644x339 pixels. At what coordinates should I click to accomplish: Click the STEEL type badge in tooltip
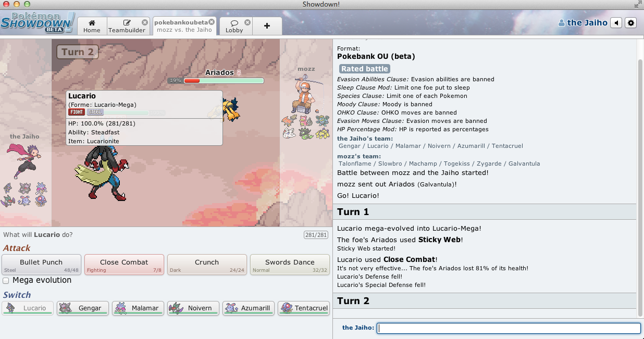[95, 112]
